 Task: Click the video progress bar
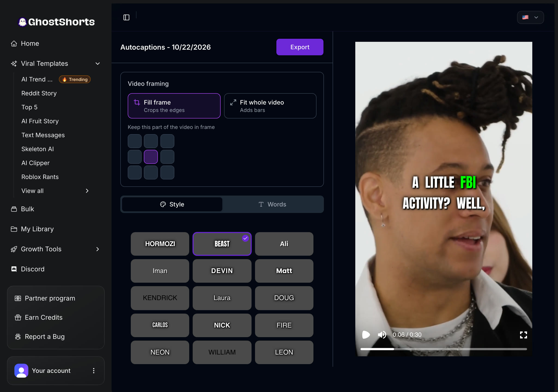pos(444,349)
